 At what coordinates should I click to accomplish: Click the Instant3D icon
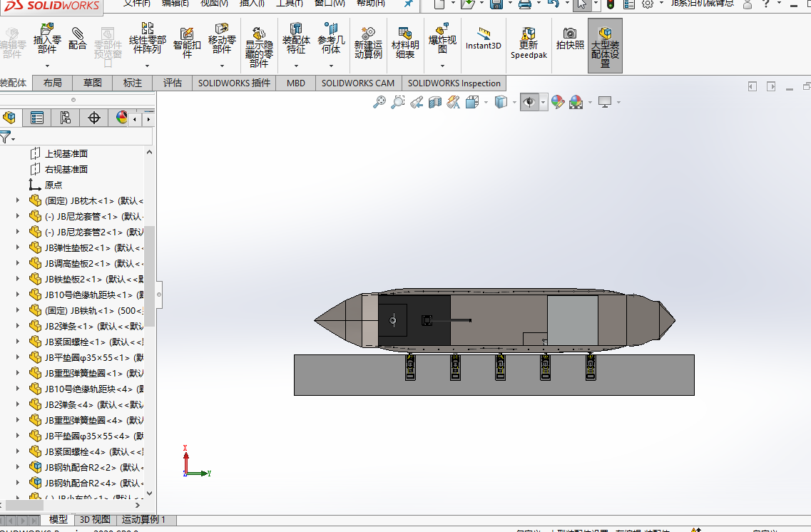pos(483,39)
